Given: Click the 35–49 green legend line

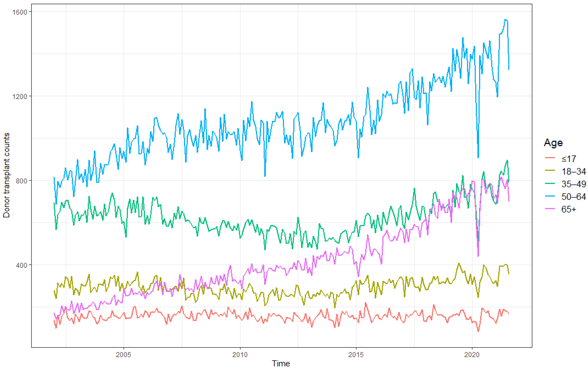Looking at the screenshot, I should tap(550, 183).
